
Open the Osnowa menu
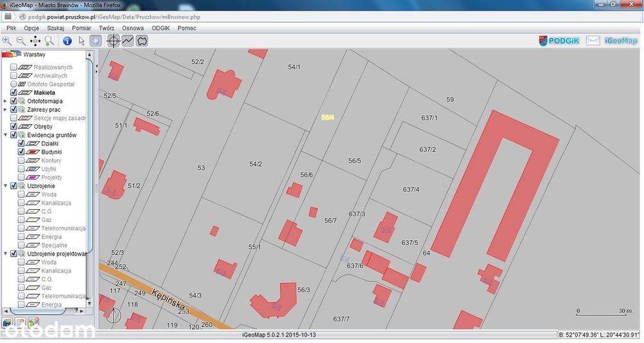[x=133, y=28]
